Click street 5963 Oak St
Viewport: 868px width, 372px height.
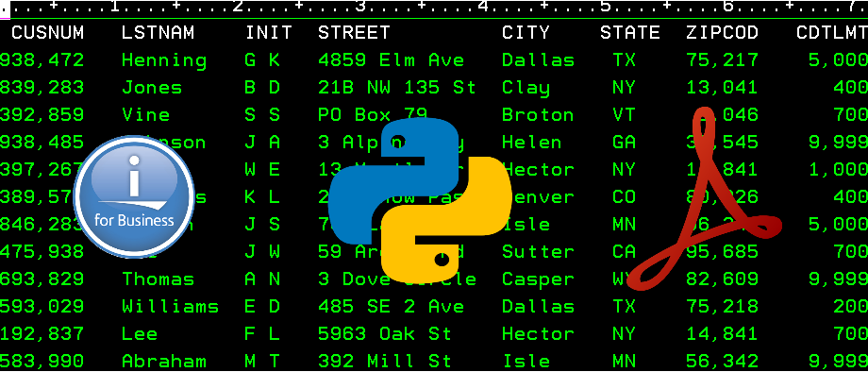[385, 333]
